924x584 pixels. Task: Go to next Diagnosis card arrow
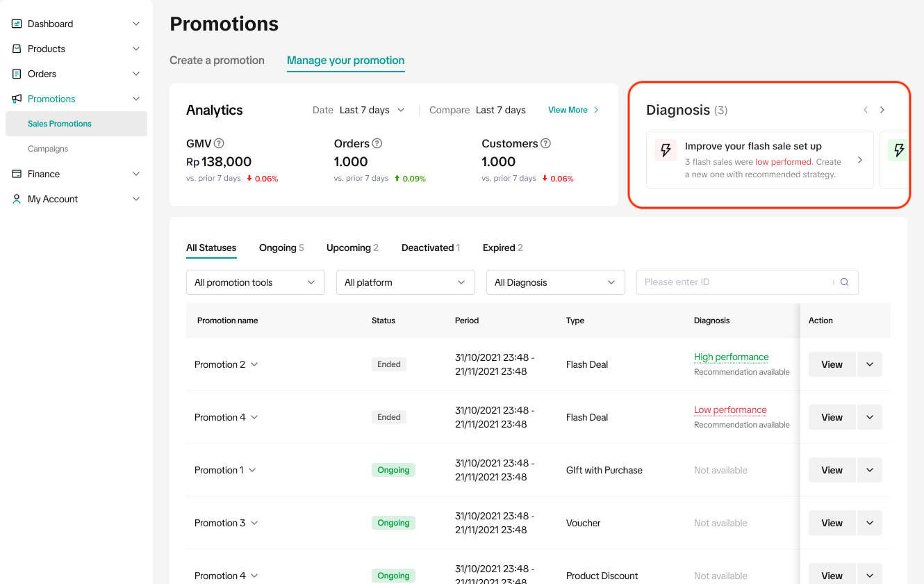pos(882,110)
